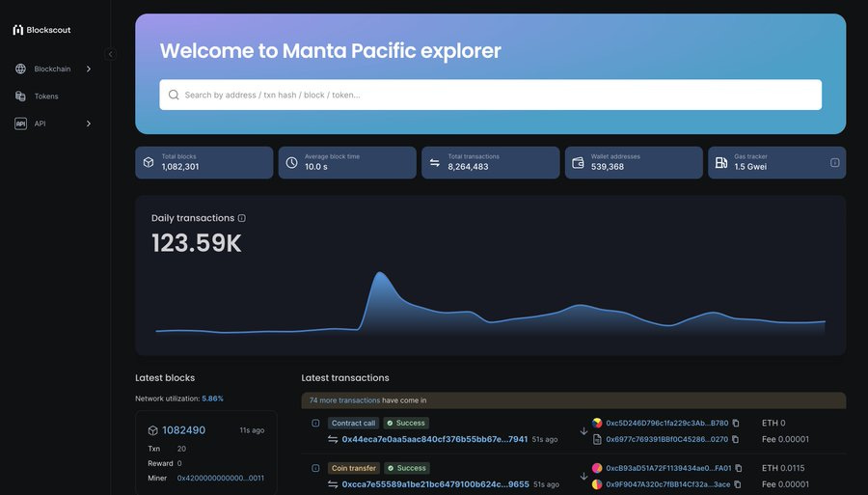This screenshot has height=495, width=868.
Task: Select the Average block time 10.0 s stat
Action: [x=347, y=162]
